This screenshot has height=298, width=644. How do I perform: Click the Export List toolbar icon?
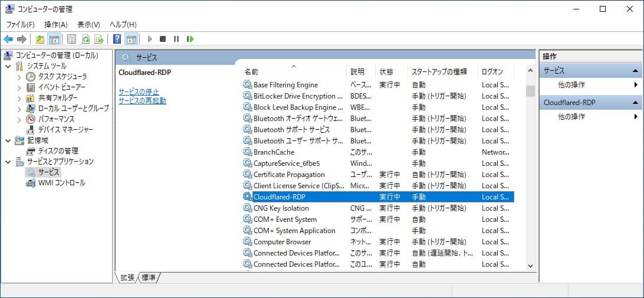pyautogui.click(x=99, y=39)
